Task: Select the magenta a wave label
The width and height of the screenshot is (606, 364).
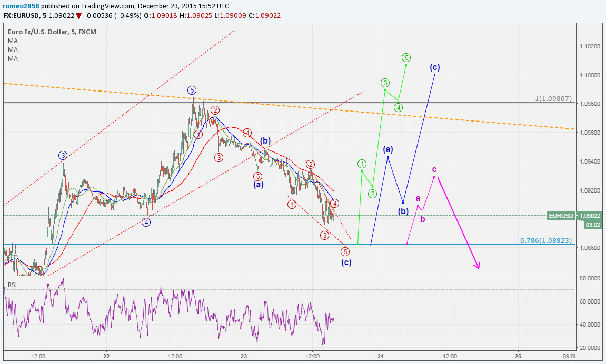Action: 418,198
